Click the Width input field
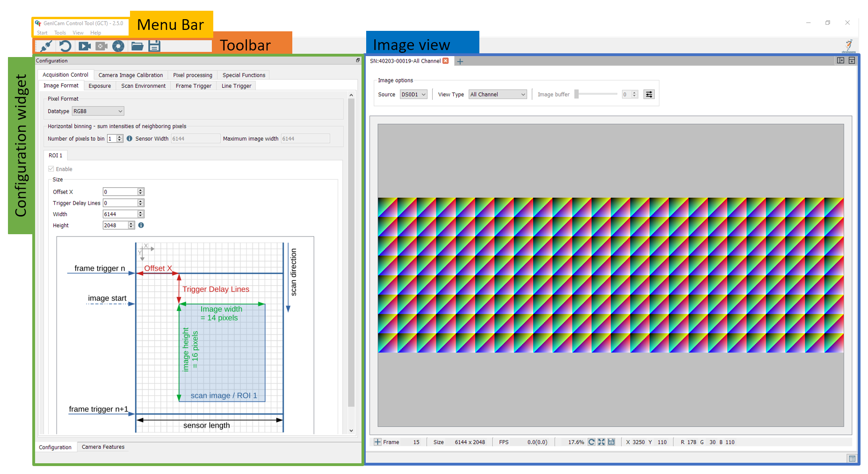Image resolution: width=868 pixels, height=474 pixels. (x=120, y=214)
